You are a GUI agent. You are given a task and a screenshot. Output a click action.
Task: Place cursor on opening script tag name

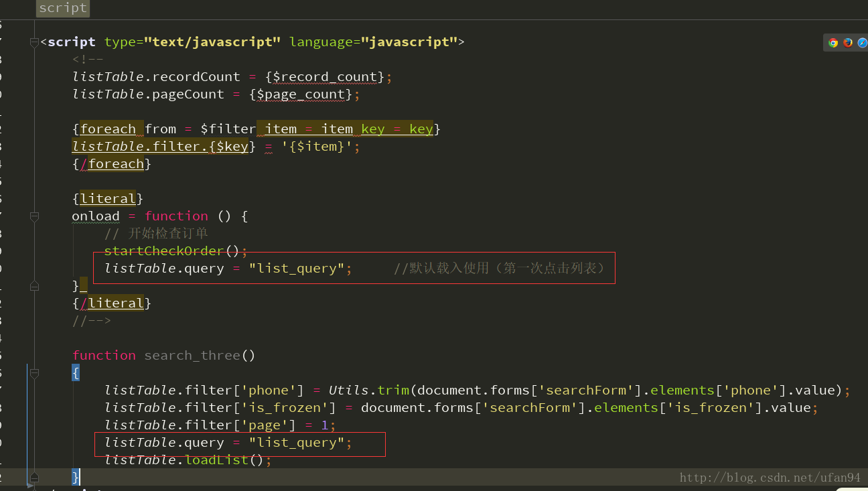72,42
